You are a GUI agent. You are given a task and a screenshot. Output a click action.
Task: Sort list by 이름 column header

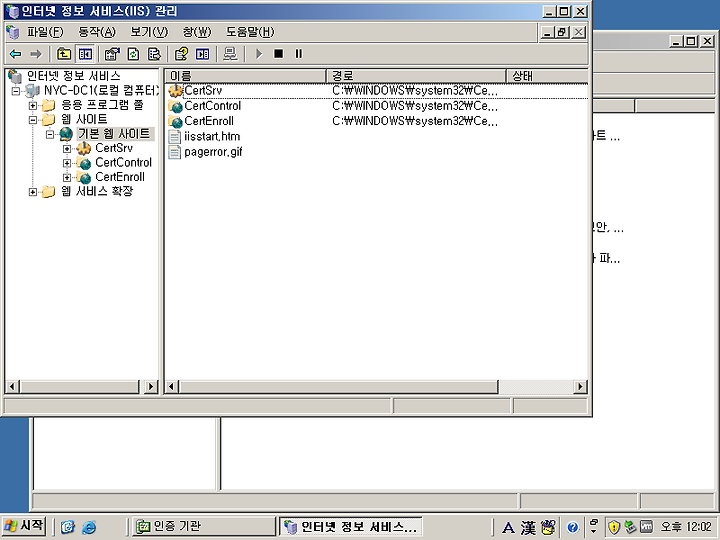[x=246, y=76]
